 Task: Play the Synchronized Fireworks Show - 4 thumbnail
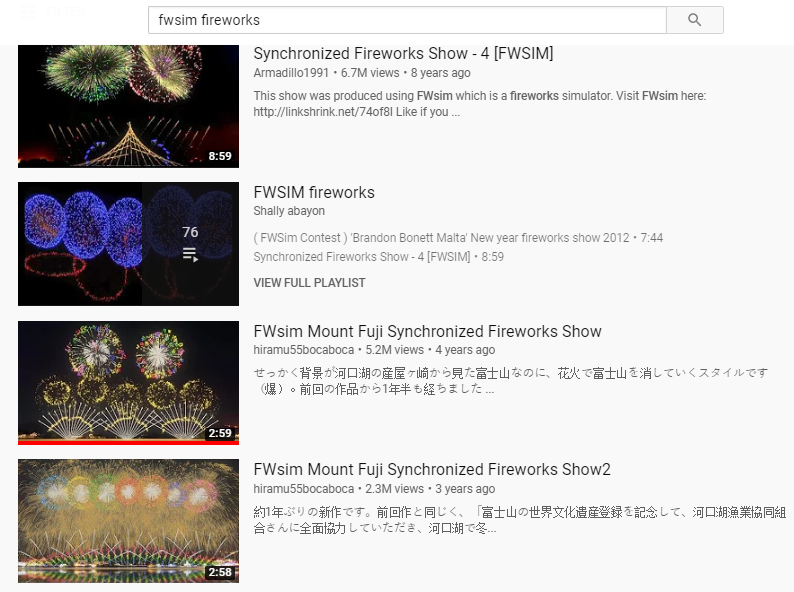point(128,106)
